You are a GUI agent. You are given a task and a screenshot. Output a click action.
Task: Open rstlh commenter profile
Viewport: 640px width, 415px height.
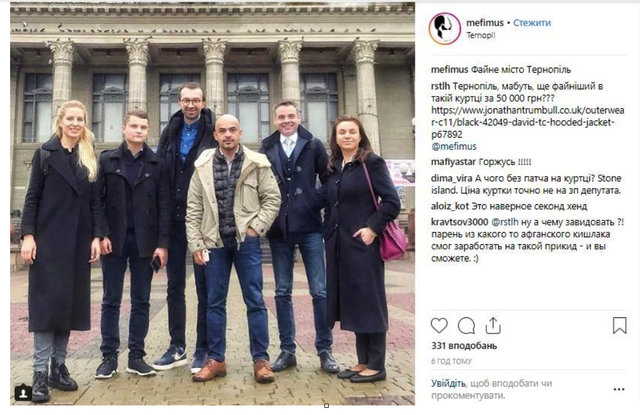coord(441,87)
